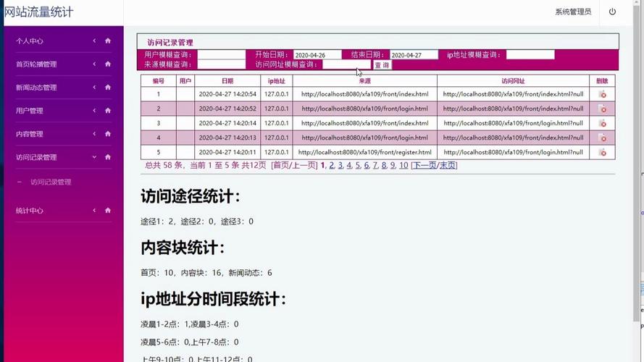Viewport: 644px width, 362px height.
Task: Click 访问网址 column header
Action: [513, 81]
